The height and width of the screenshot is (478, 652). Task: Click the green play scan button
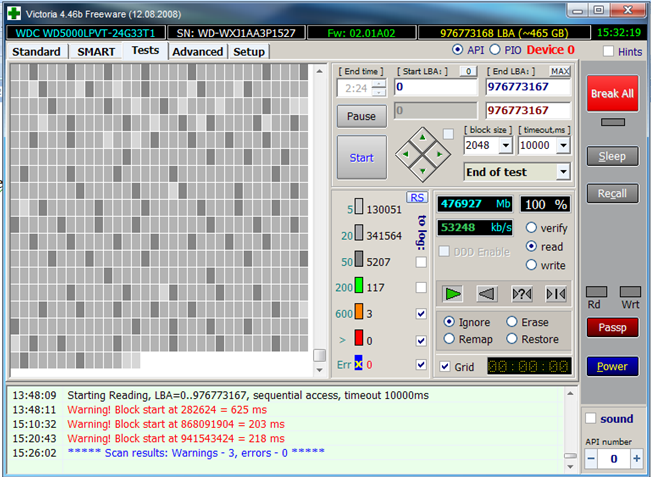[x=452, y=294]
